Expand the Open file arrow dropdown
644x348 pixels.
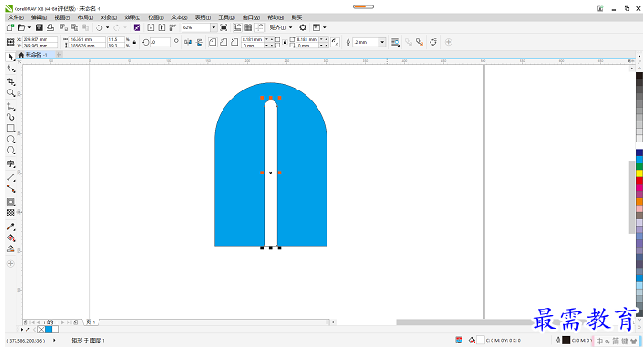click(x=29, y=27)
